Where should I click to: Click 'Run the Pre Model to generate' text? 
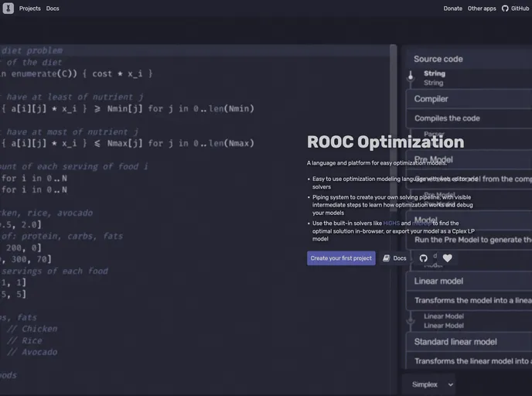coord(473,240)
